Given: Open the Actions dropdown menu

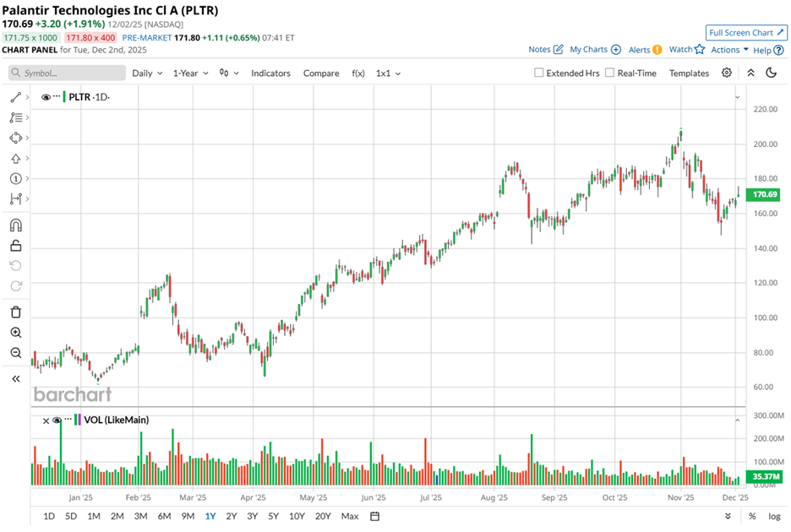Looking at the screenshot, I should click(729, 50).
